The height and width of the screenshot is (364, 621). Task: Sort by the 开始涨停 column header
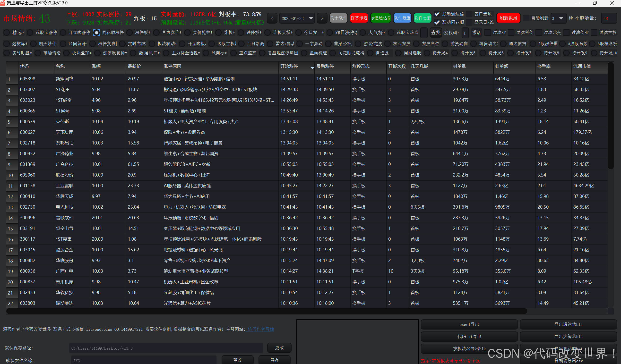pyautogui.click(x=296, y=67)
